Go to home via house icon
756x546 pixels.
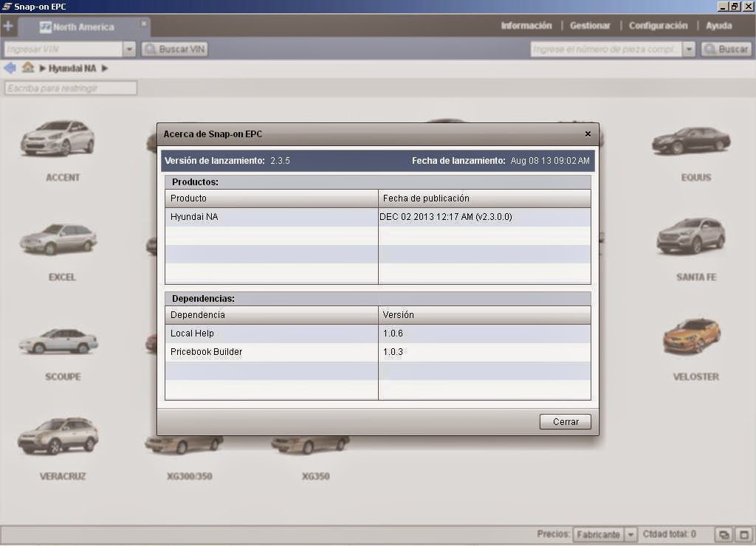click(28, 67)
